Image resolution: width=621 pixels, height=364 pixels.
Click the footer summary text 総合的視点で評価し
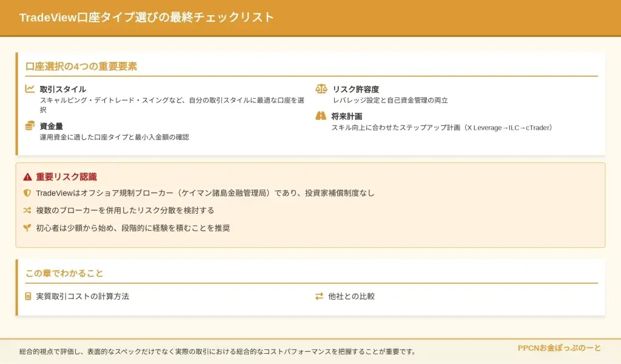point(218,351)
